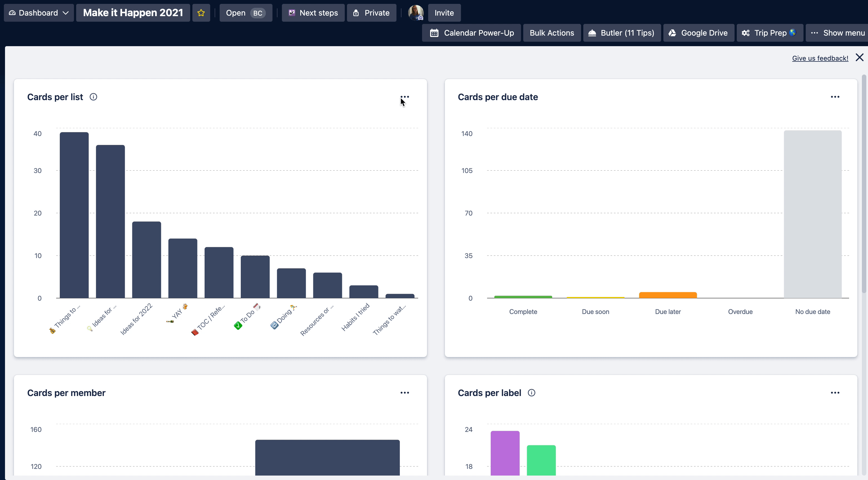Click the Due later axis label
The width and height of the screenshot is (868, 480).
(668, 312)
